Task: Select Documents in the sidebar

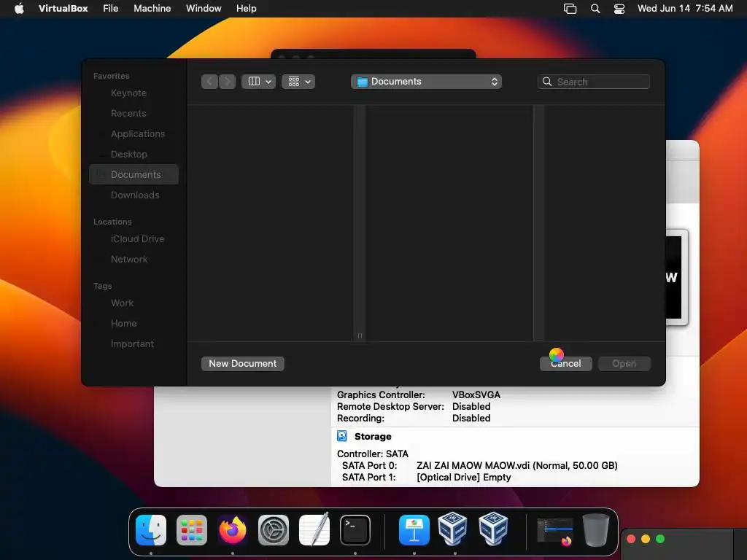Action: pyautogui.click(x=134, y=174)
